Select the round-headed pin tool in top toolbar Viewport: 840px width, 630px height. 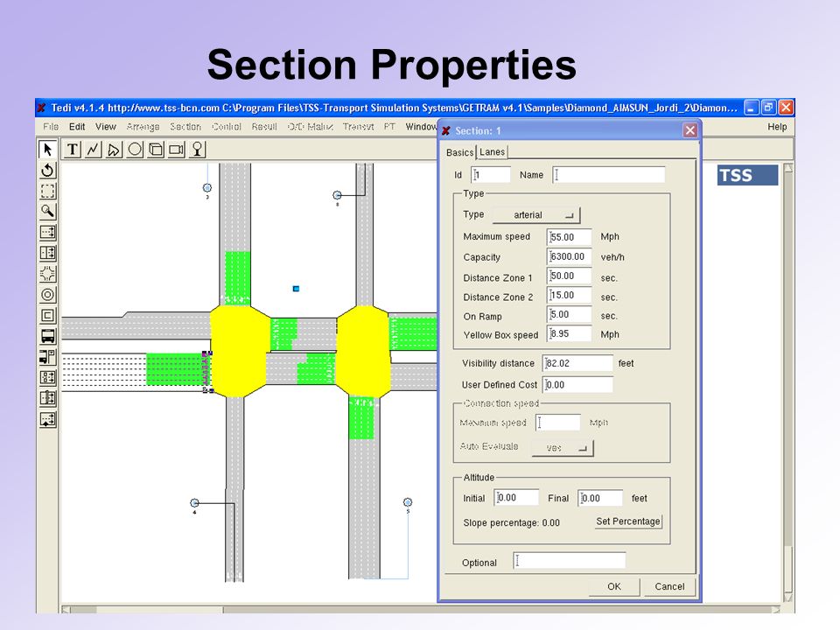pyautogui.click(x=197, y=150)
